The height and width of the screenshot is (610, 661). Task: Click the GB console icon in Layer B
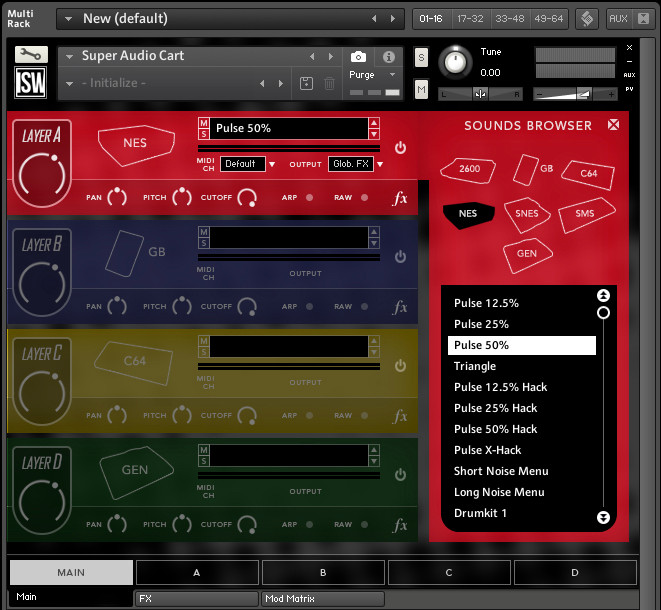(135, 253)
